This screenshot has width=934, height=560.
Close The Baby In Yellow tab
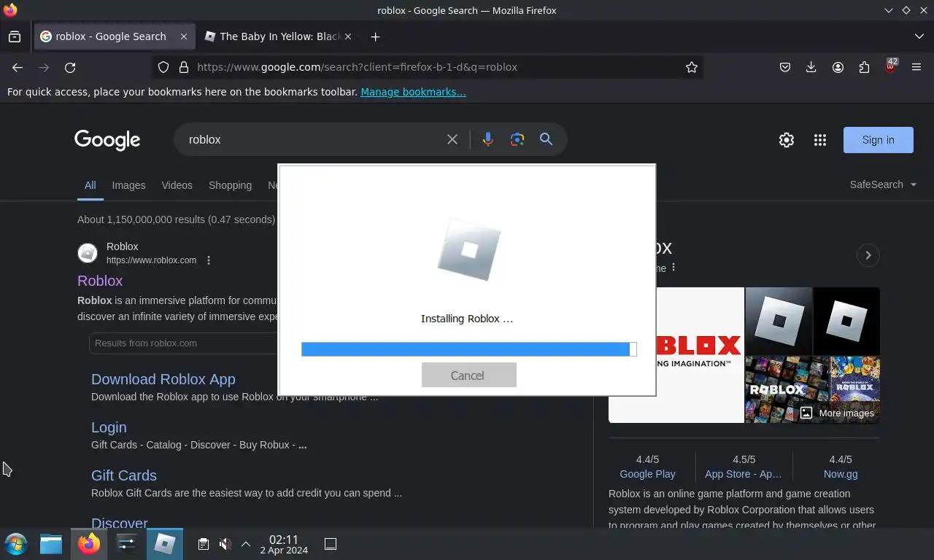point(348,36)
